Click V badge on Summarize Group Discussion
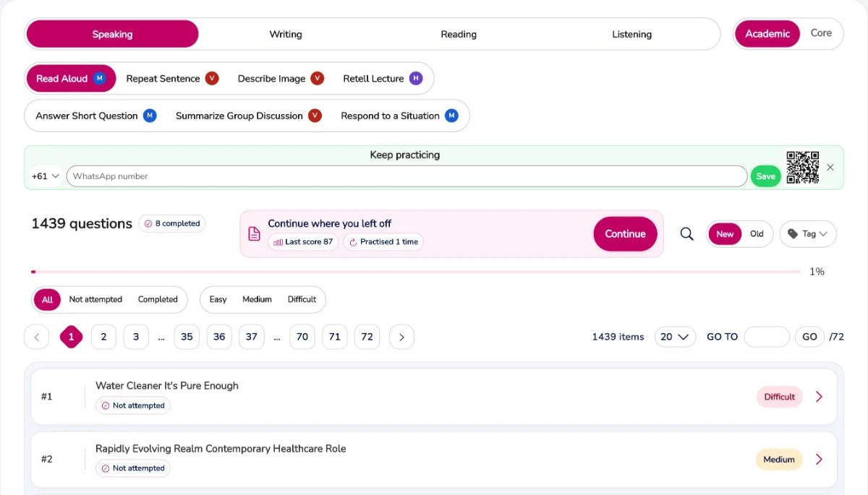Screen dimensions: 868x495 (315, 116)
